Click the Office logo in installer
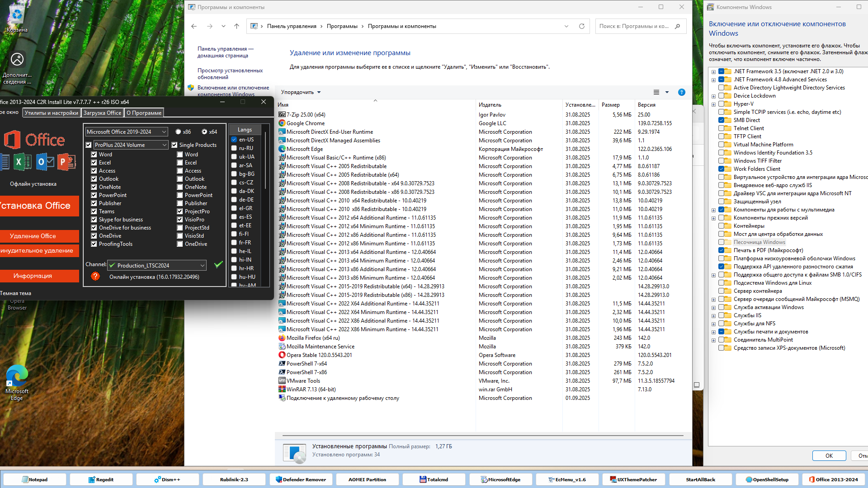The image size is (868, 488). 34,140
